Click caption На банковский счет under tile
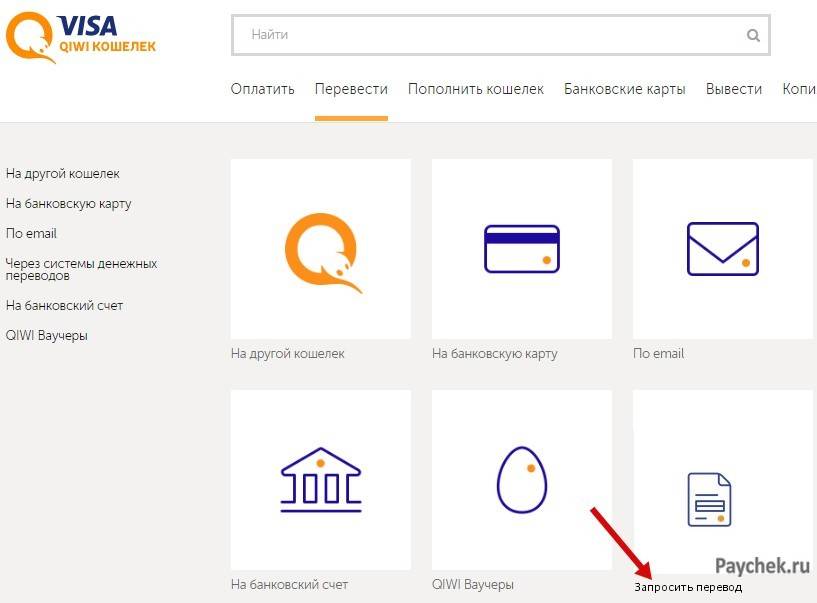 point(289,585)
